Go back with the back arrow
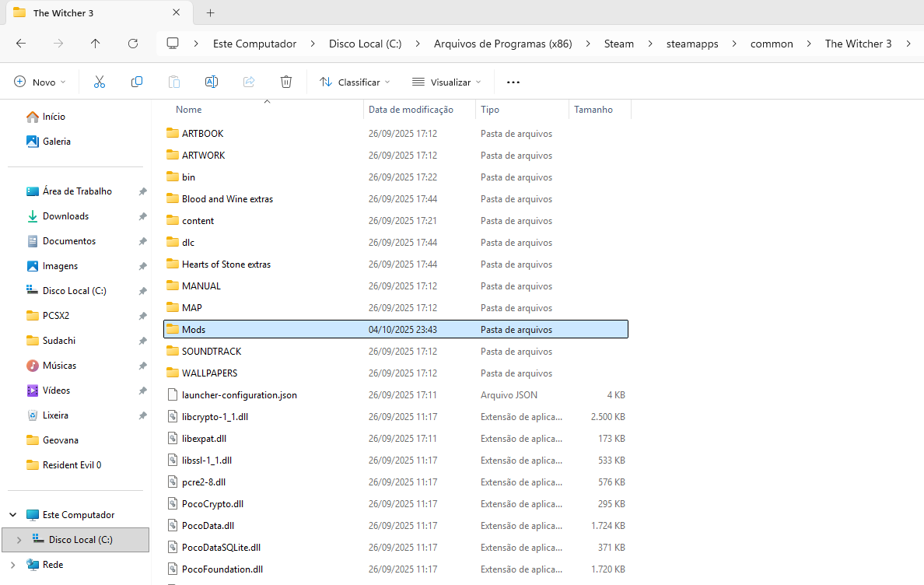Image resolution: width=924 pixels, height=585 pixels. coord(21,44)
